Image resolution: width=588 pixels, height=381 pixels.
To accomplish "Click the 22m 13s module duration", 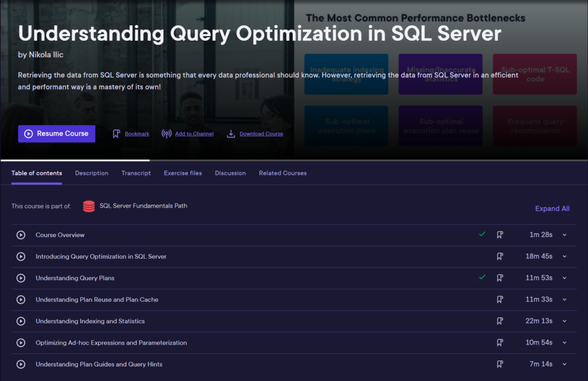I will pyautogui.click(x=539, y=321).
